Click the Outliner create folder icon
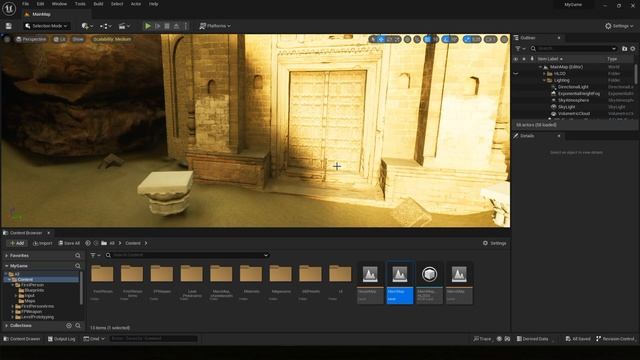Screen dimensions: 640x360 (624, 49)
